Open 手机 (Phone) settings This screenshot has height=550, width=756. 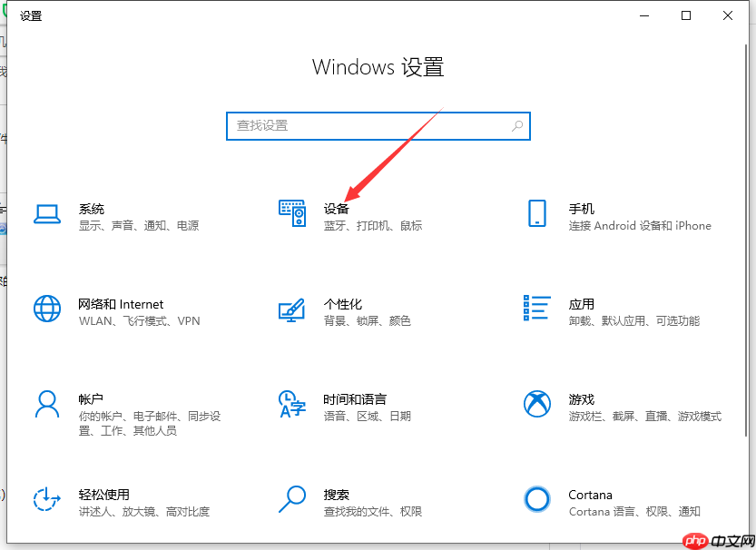[581, 208]
